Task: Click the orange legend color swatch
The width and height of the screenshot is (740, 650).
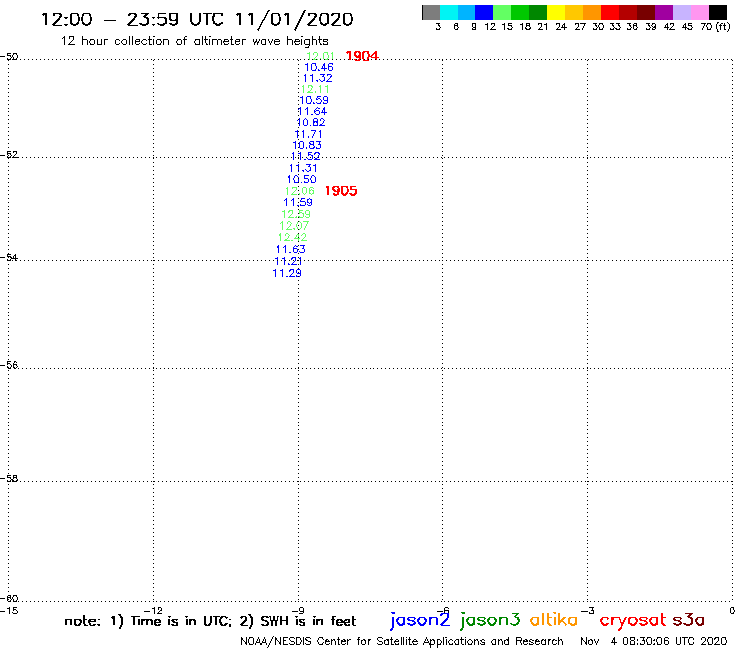Action: click(x=592, y=12)
